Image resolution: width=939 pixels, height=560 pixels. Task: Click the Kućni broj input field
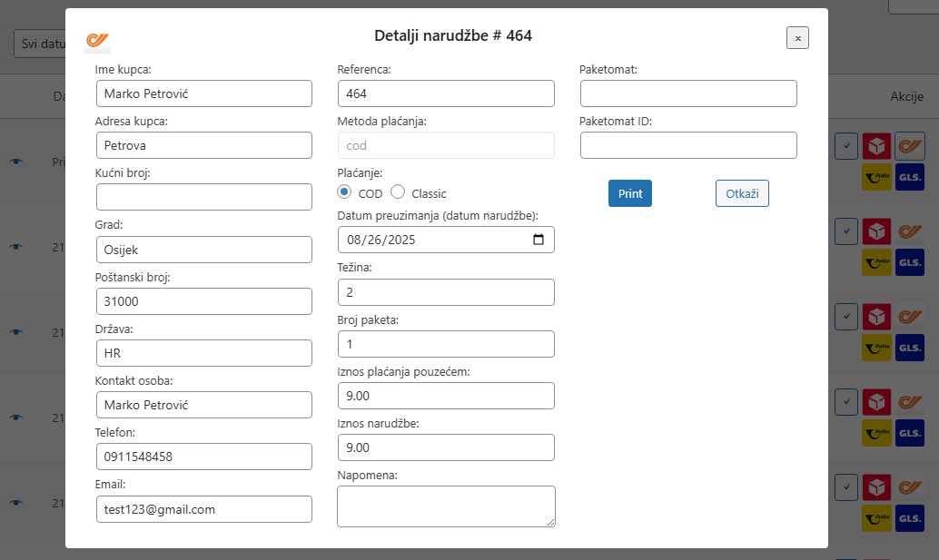(x=204, y=197)
